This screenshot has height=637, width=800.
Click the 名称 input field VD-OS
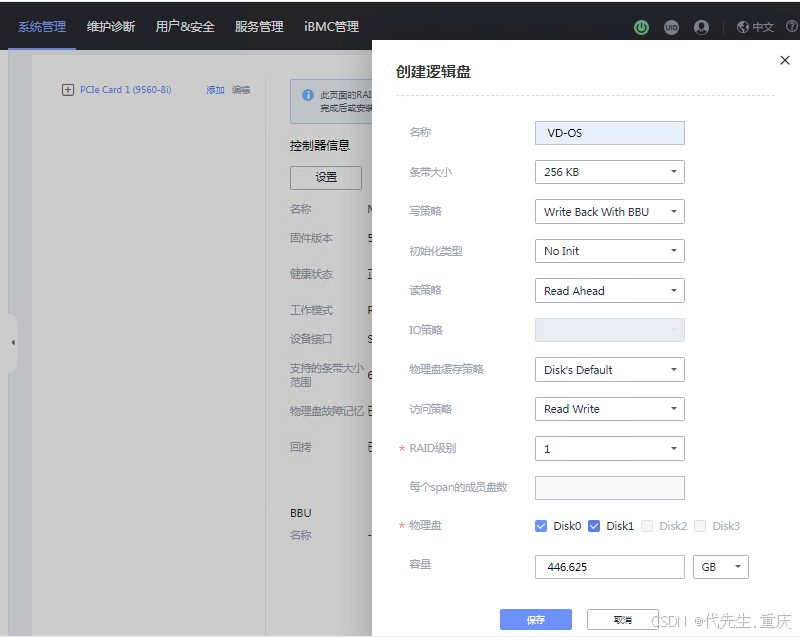610,133
